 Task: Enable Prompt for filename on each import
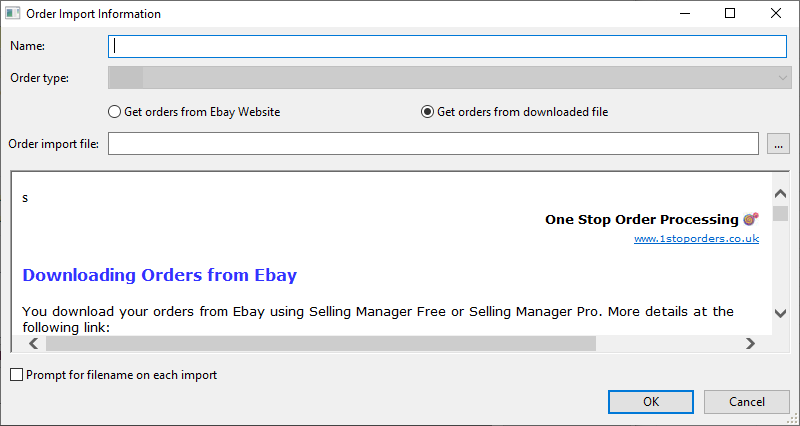coord(113,375)
